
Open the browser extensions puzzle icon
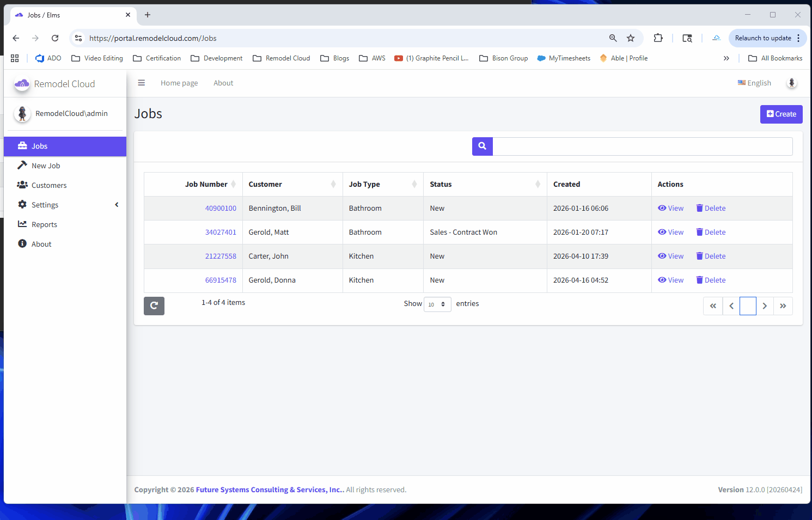point(658,38)
